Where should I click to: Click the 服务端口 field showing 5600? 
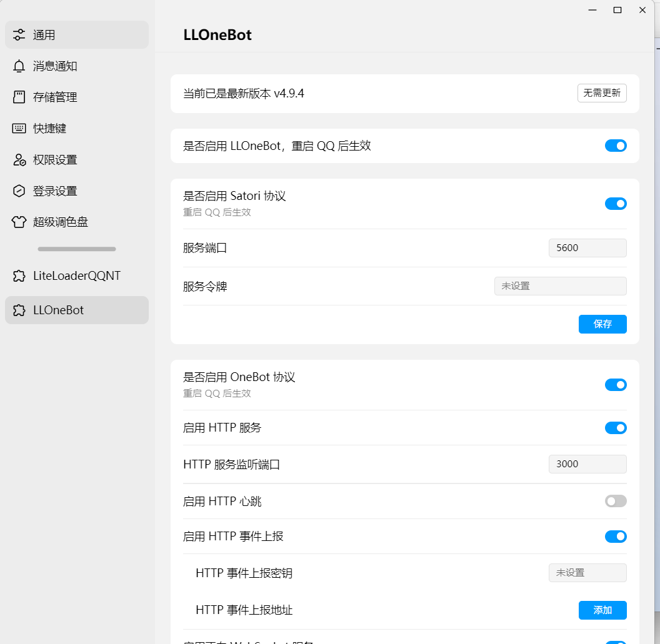coord(587,248)
